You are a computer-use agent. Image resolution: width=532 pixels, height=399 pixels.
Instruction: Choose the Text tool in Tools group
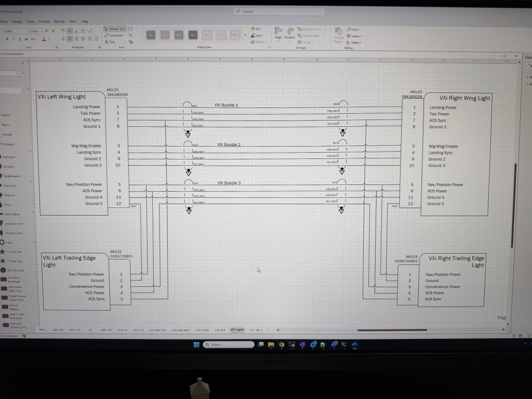point(110,42)
